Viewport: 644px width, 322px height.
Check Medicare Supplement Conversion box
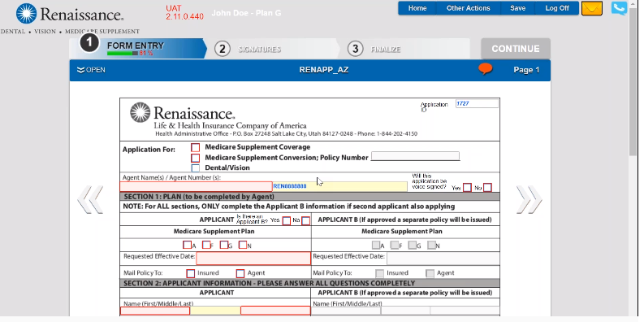196,158
